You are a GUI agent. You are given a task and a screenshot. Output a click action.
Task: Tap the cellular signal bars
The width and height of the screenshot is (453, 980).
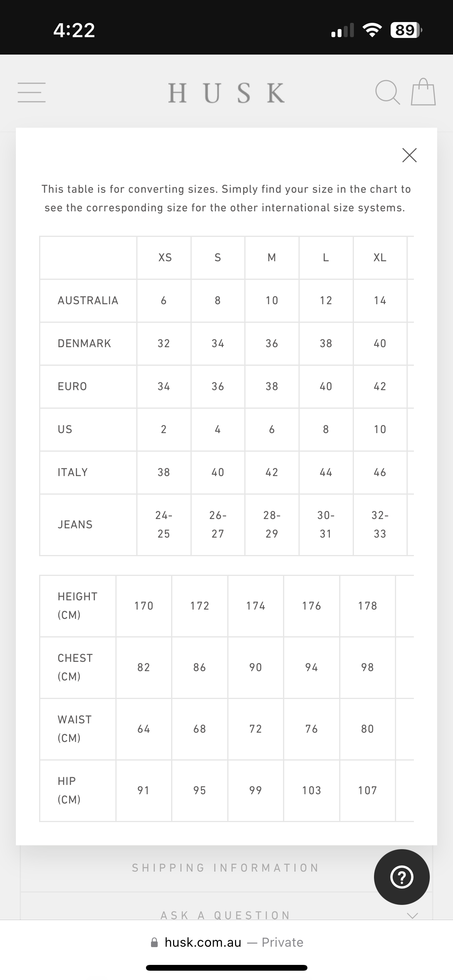(x=343, y=30)
